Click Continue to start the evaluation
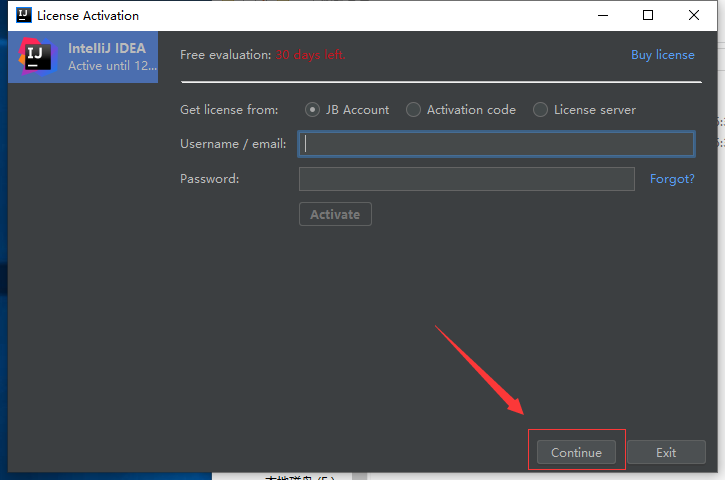Viewport: 725px width, 480px height. tap(576, 452)
